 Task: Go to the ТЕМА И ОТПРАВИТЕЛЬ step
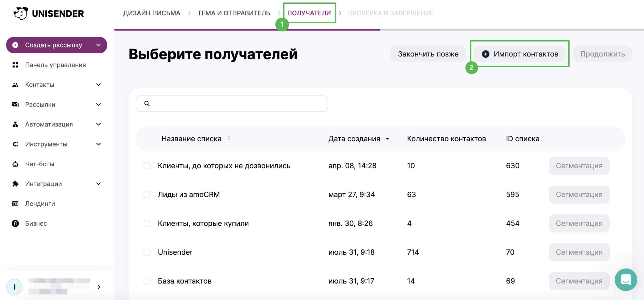(x=234, y=13)
